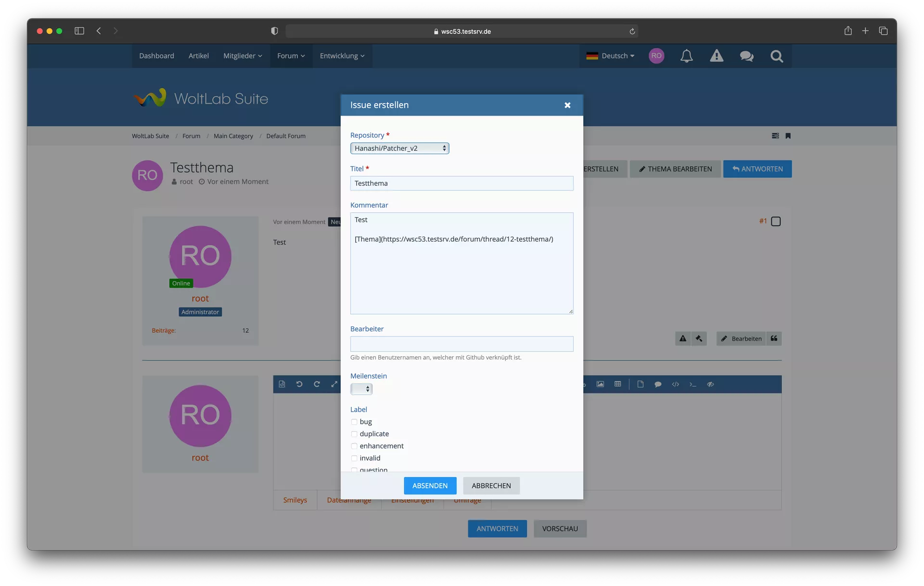
Task: Click the Abbrechen button
Action: 491,486
